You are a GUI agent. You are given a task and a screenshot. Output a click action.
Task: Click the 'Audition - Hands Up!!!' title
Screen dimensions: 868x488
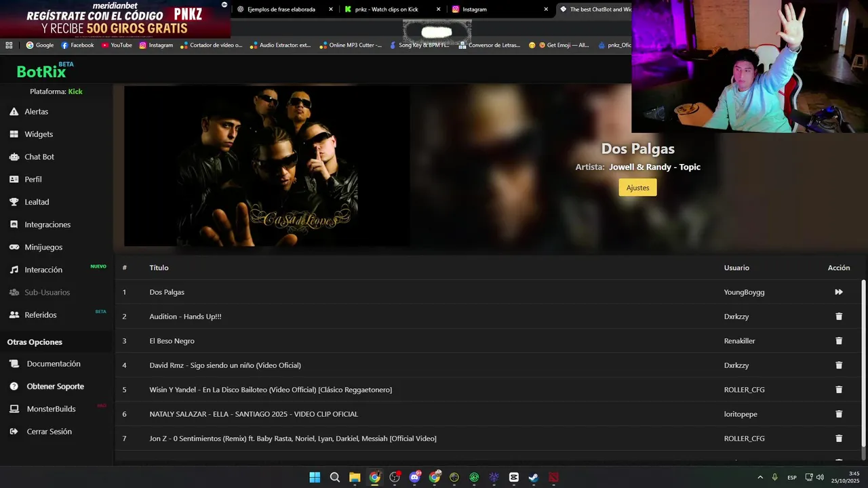(185, 317)
